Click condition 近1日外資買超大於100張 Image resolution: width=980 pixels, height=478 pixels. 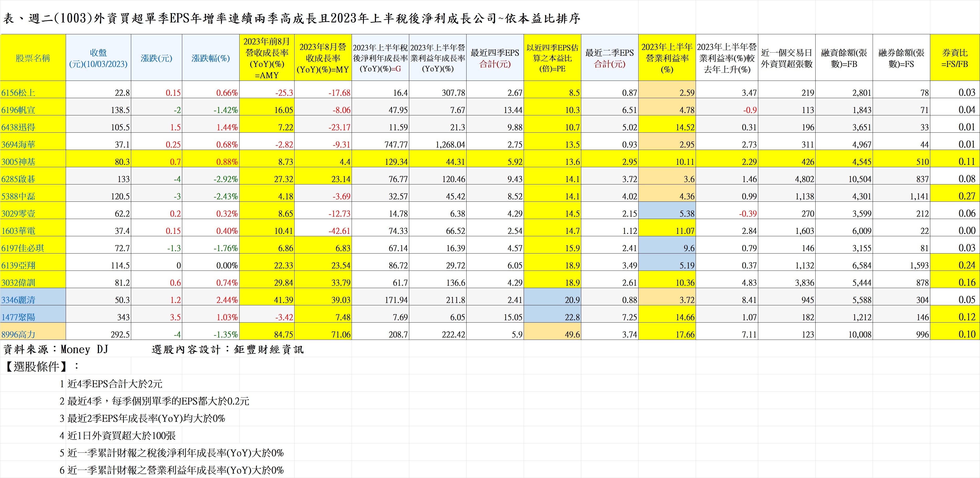tap(121, 435)
